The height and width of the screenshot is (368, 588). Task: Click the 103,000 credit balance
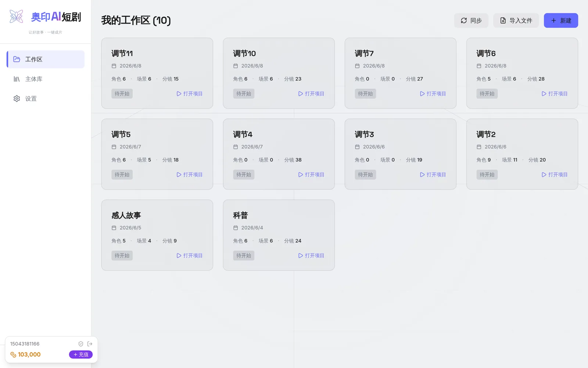pyautogui.click(x=29, y=354)
